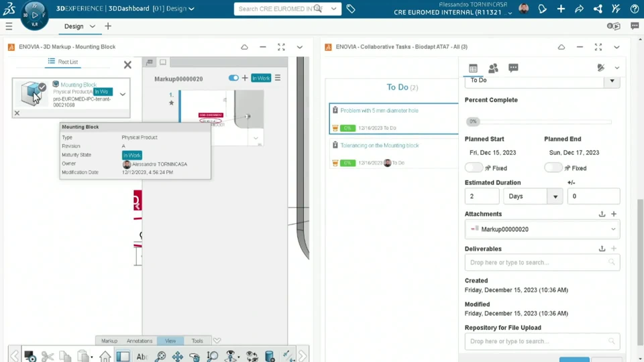Image resolution: width=644 pixels, height=362 pixels.
Task: Expand the action bar sections chevron
Action: [217, 341]
